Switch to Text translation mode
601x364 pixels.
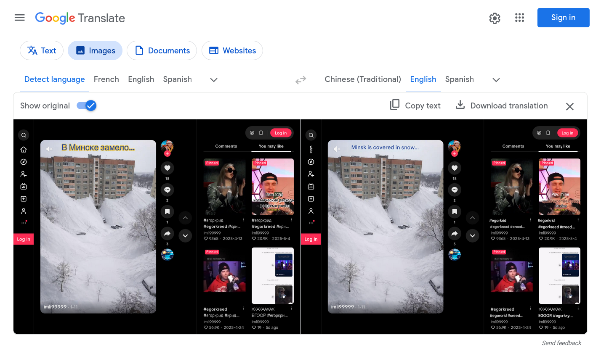pos(42,51)
